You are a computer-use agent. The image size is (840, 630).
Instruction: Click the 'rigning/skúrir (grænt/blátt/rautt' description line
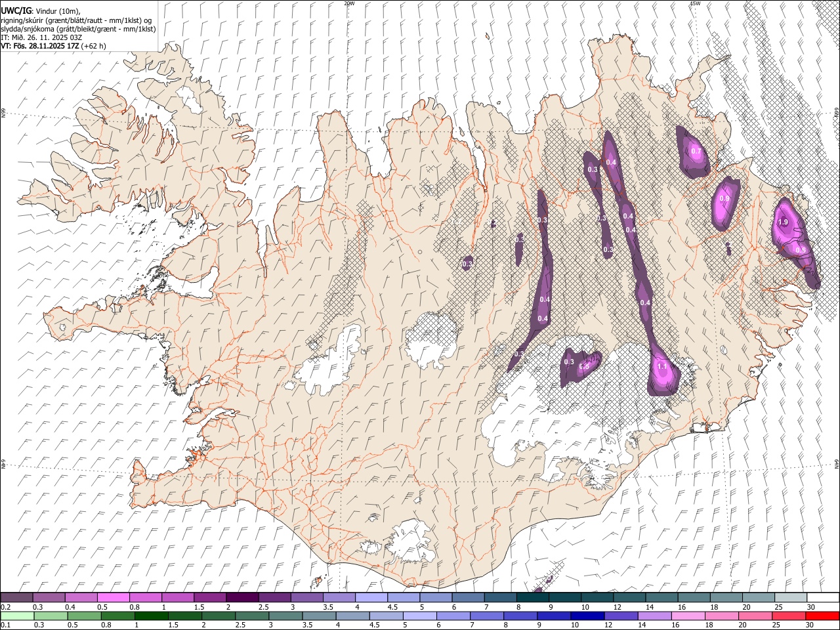(76, 20)
